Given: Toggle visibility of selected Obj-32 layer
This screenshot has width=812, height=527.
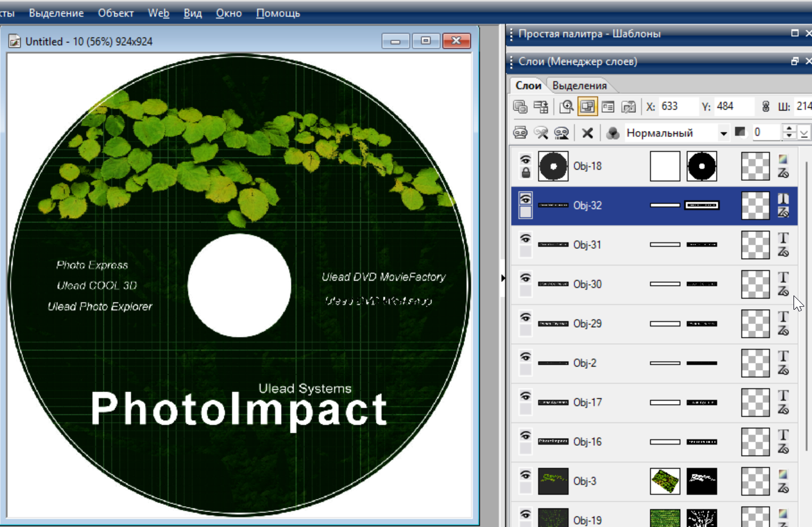Looking at the screenshot, I should click(x=526, y=199).
